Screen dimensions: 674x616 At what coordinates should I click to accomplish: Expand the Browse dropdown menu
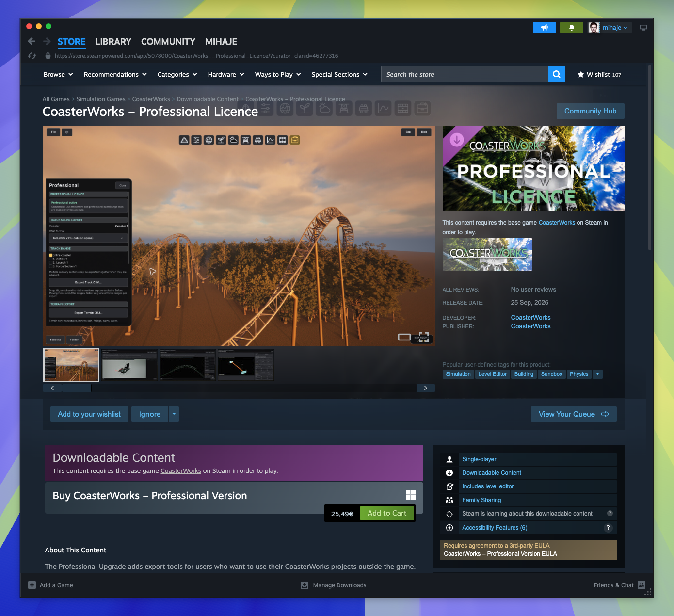[x=58, y=74]
